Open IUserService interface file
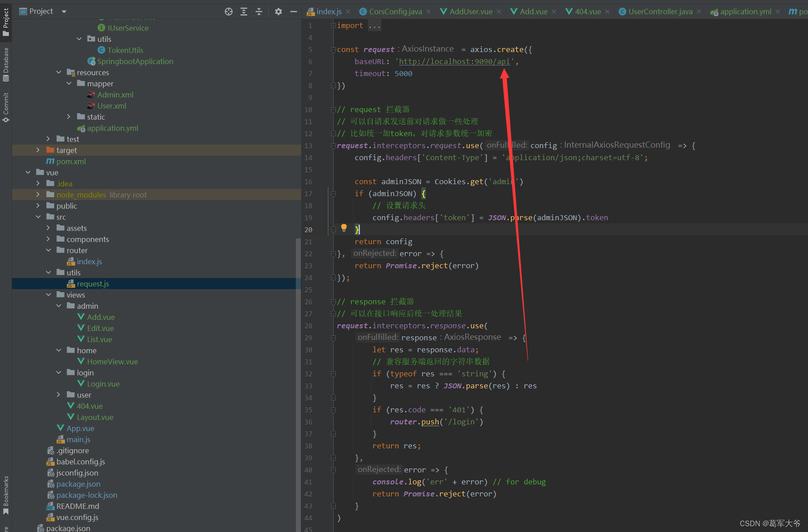The image size is (808, 532). click(128, 28)
